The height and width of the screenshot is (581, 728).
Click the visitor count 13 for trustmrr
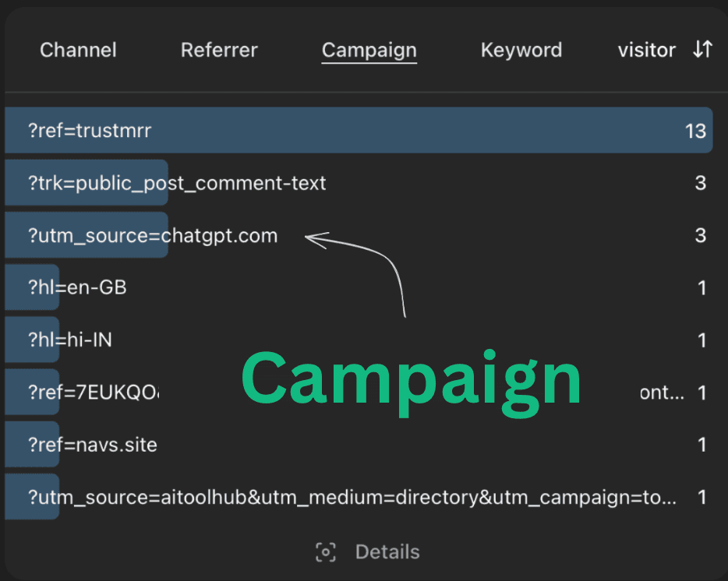pyautogui.click(x=695, y=132)
